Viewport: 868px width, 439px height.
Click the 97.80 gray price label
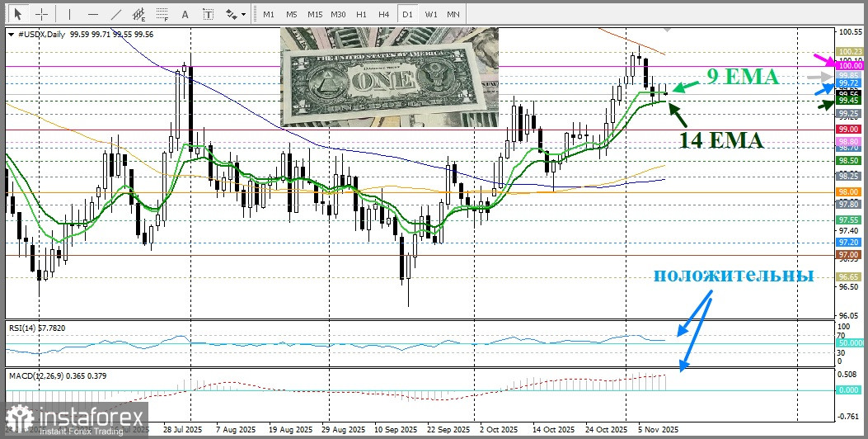point(848,205)
